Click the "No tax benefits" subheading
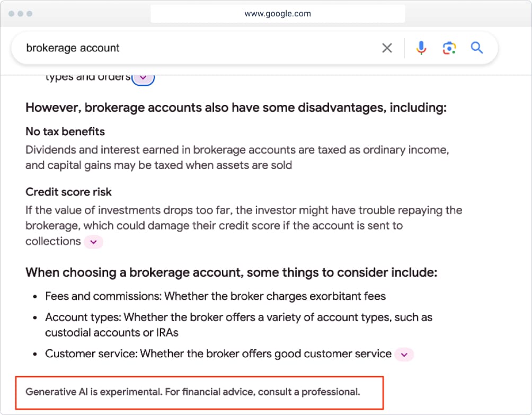532x415 pixels. (x=65, y=131)
